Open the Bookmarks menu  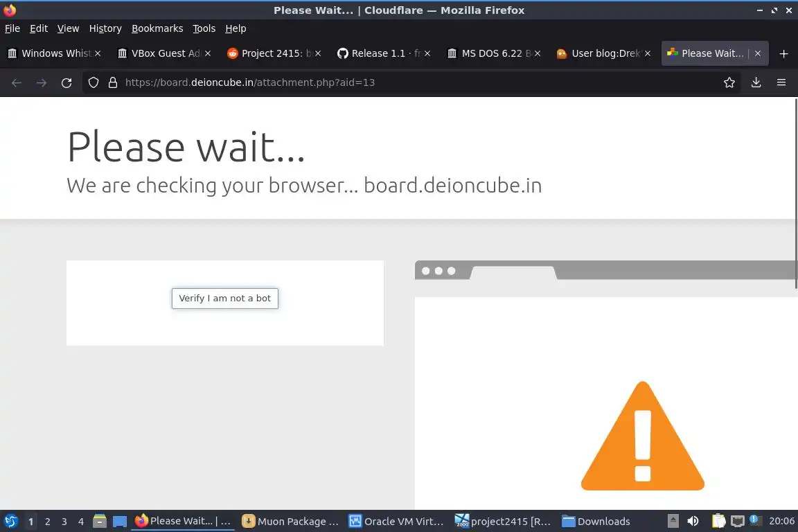point(157,28)
